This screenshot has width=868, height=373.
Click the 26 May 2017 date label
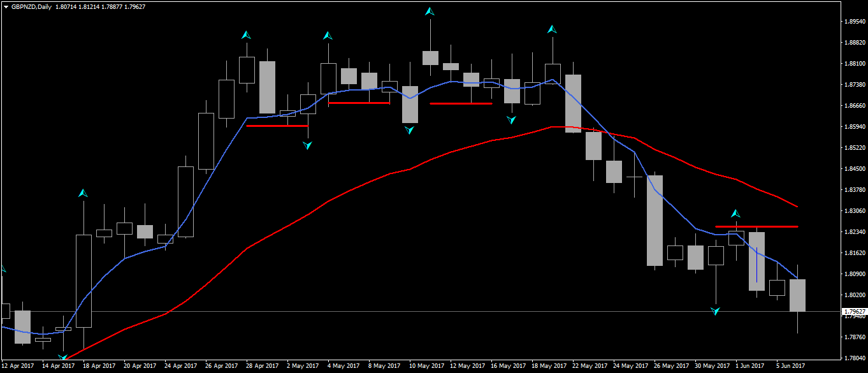[670, 366]
